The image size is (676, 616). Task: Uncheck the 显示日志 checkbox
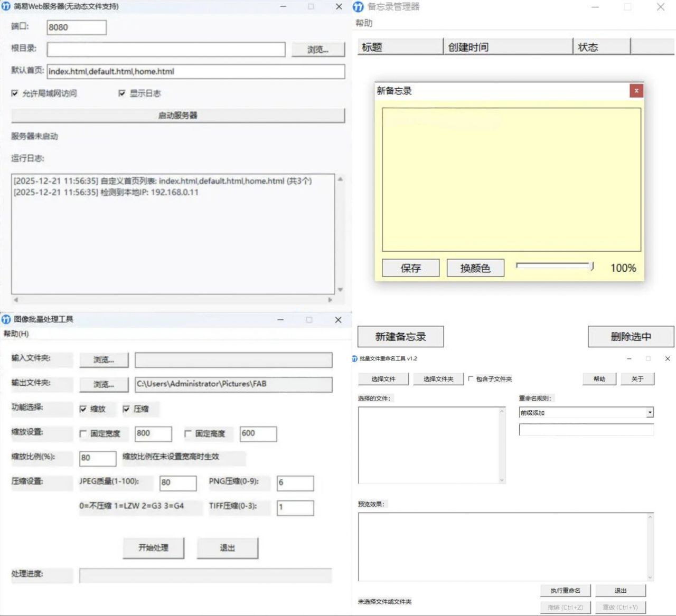[x=122, y=93]
